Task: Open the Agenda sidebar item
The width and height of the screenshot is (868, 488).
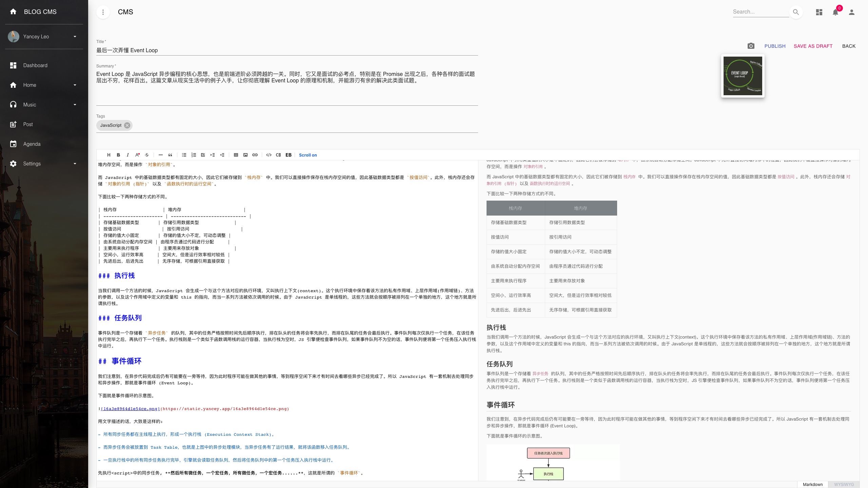Action: pyautogui.click(x=32, y=144)
